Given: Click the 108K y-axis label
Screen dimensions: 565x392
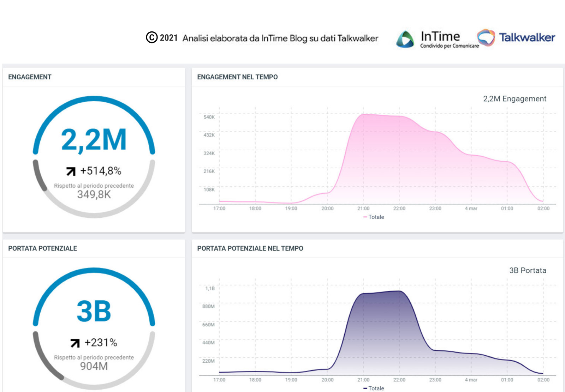Looking at the screenshot, I should [209, 189].
